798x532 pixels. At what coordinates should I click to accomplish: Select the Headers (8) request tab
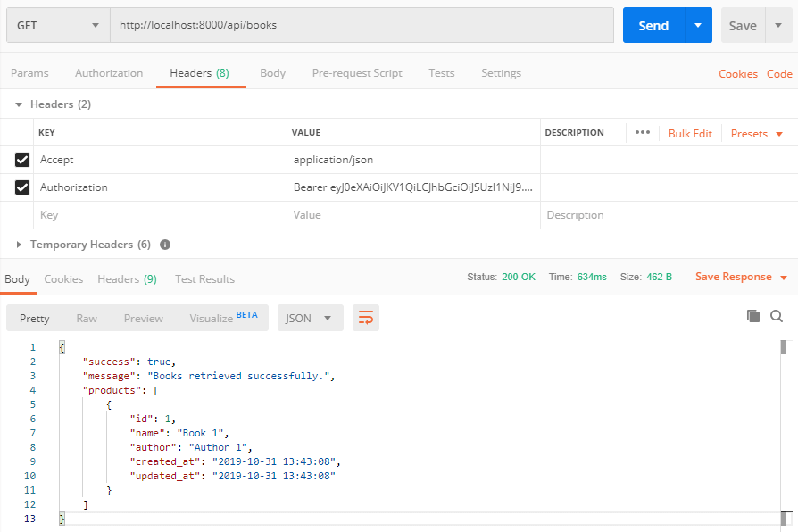[200, 73]
